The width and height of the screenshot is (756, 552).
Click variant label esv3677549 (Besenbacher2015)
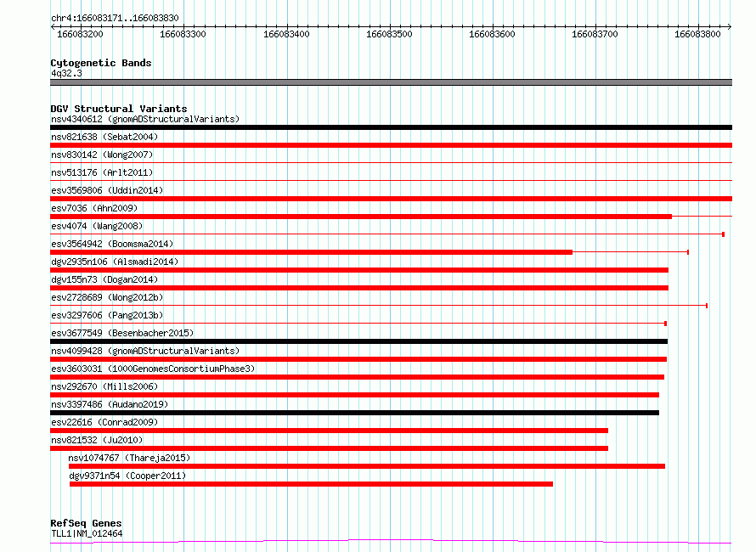(122, 333)
